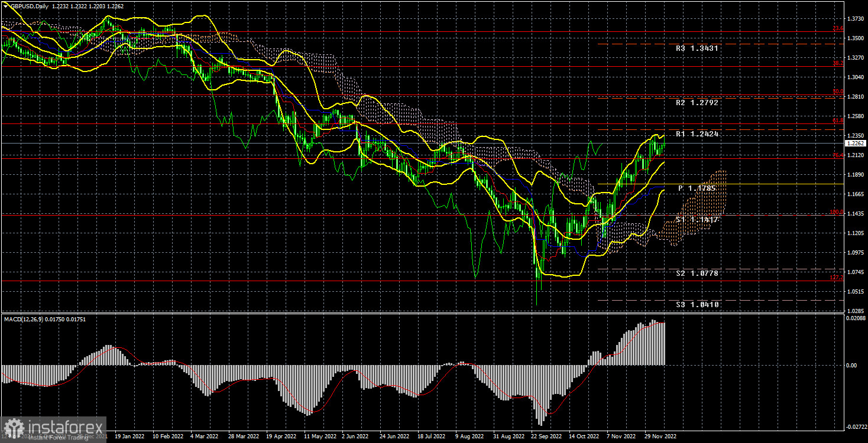The height and width of the screenshot is (443, 868).
Task: Click the 38.2 Fibonacci level label
Action: [x=838, y=63]
